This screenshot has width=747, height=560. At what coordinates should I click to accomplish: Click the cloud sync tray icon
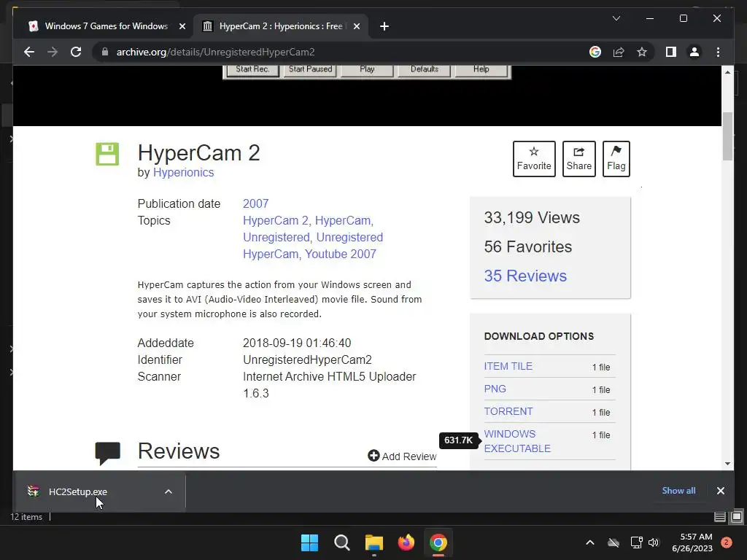614,542
